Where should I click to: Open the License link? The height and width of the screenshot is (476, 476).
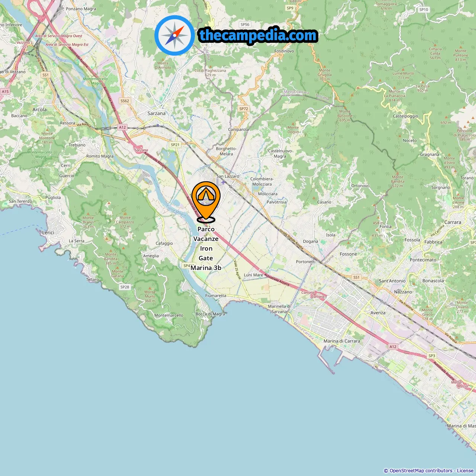pos(465,471)
